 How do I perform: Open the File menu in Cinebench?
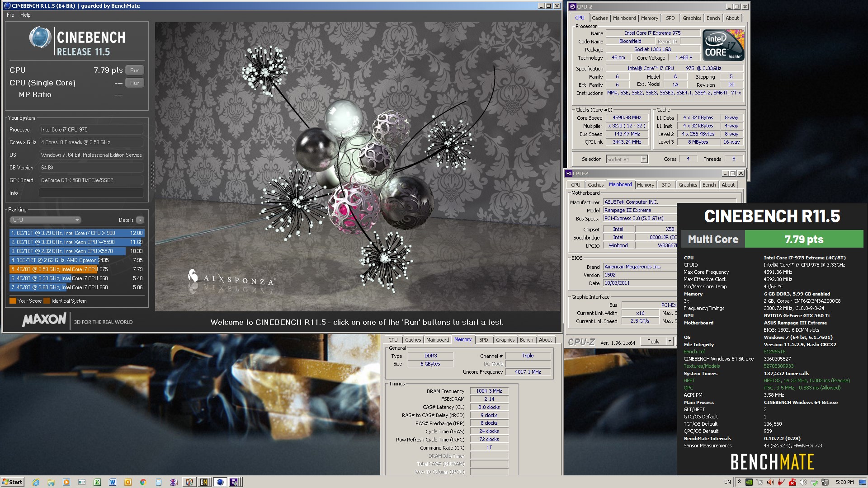[10, 15]
